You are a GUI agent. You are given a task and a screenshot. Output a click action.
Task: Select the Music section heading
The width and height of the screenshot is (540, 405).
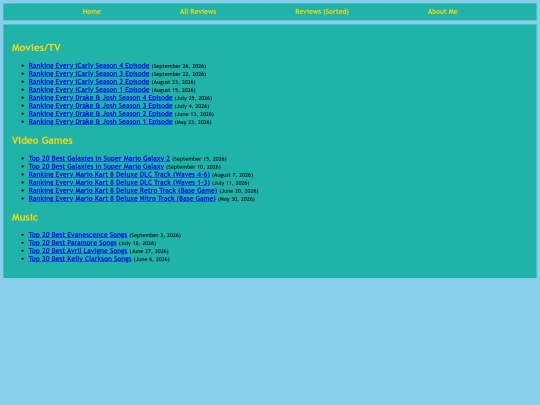[25, 217]
